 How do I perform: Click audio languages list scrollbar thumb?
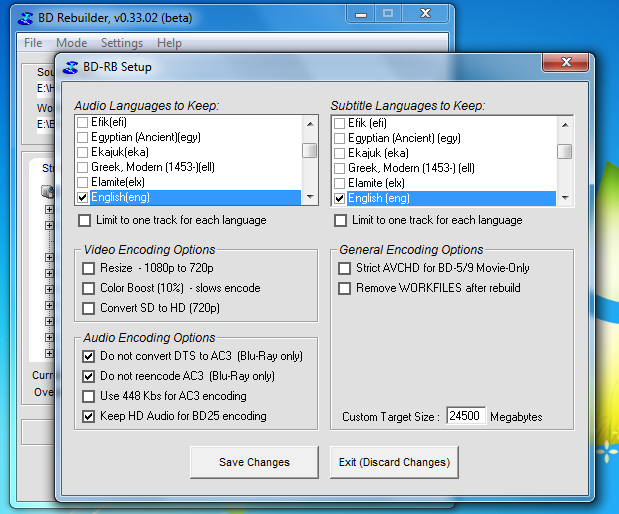coord(310,150)
